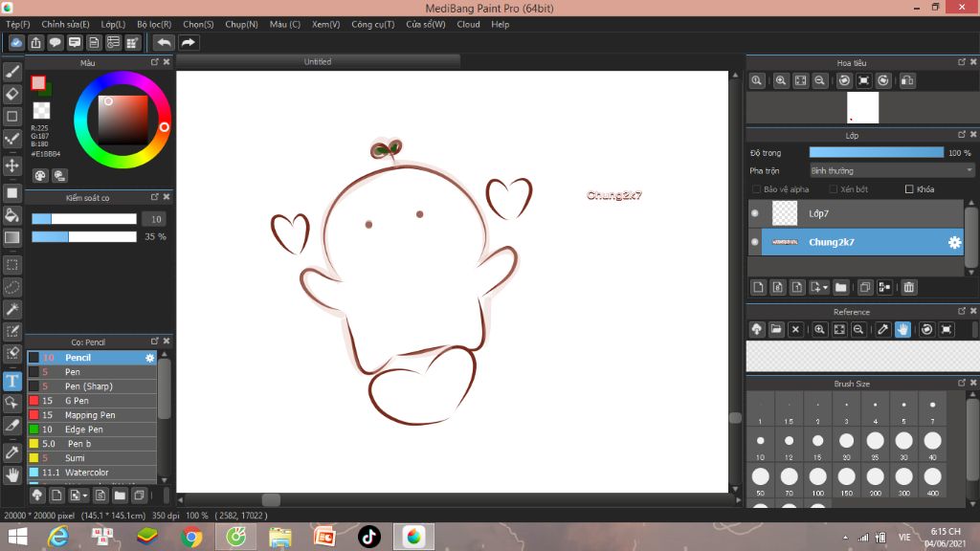Open Windows Start menu

click(x=17, y=537)
